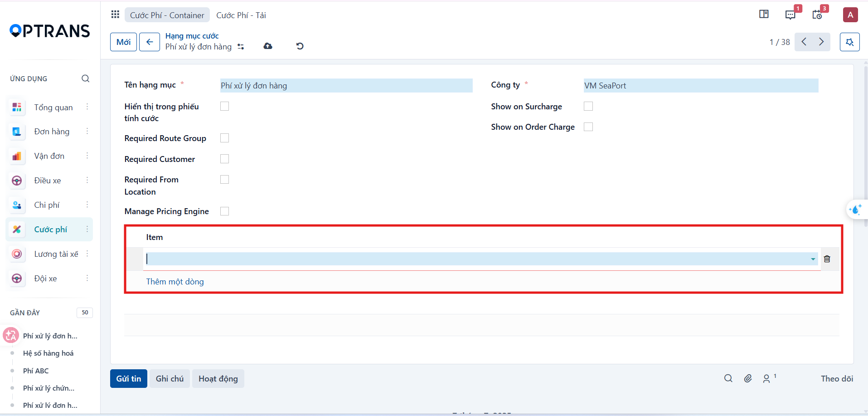868x416 pixels.
Task: Open options menu for Đơn hàng
Action: pos(87,131)
